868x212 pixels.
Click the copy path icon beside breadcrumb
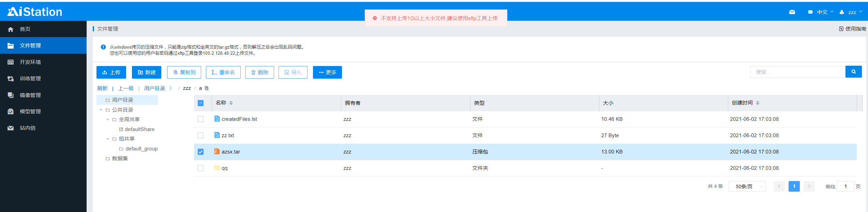coord(207,88)
